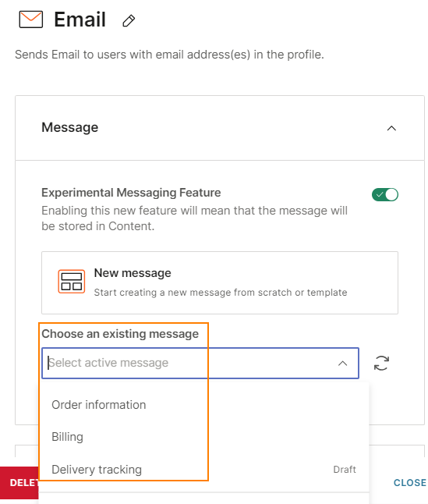Click the Close button

click(x=410, y=482)
